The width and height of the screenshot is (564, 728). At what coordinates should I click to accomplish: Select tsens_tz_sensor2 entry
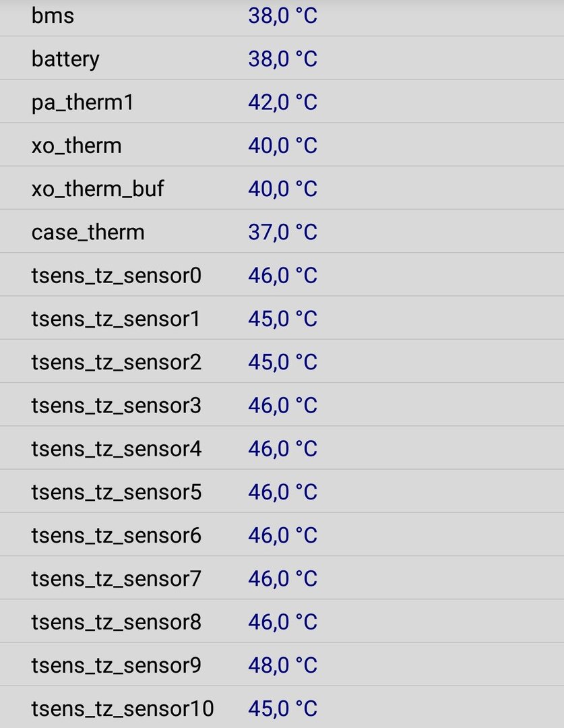[x=282, y=361]
